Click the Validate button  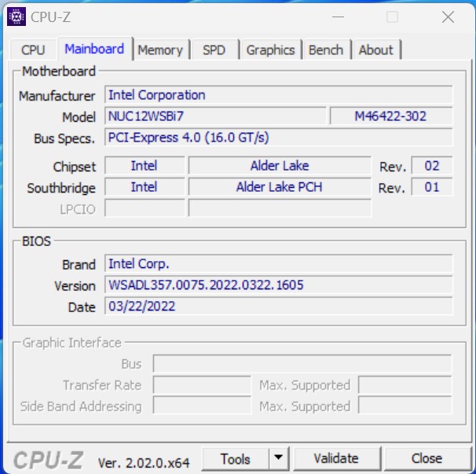pos(336,459)
